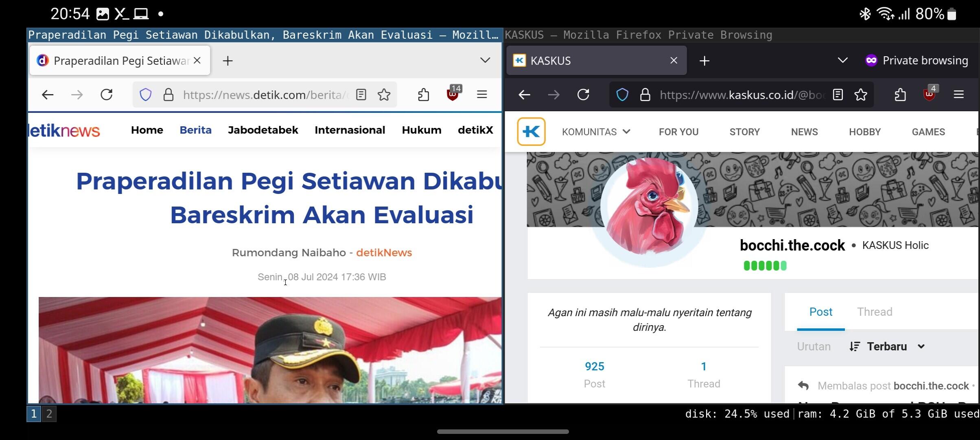The height and width of the screenshot is (440, 980).
Task: Click bocchi.the.cock link in Membalas post
Action: click(x=931, y=386)
